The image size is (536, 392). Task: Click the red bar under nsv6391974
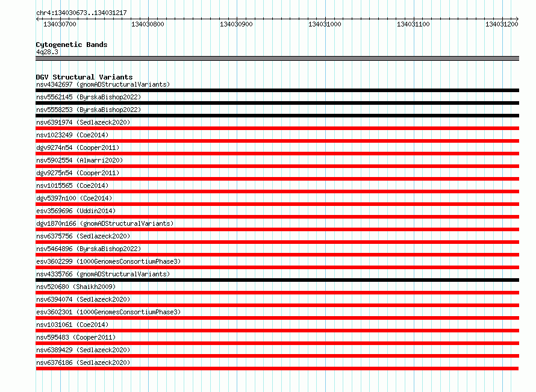(x=277, y=128)
